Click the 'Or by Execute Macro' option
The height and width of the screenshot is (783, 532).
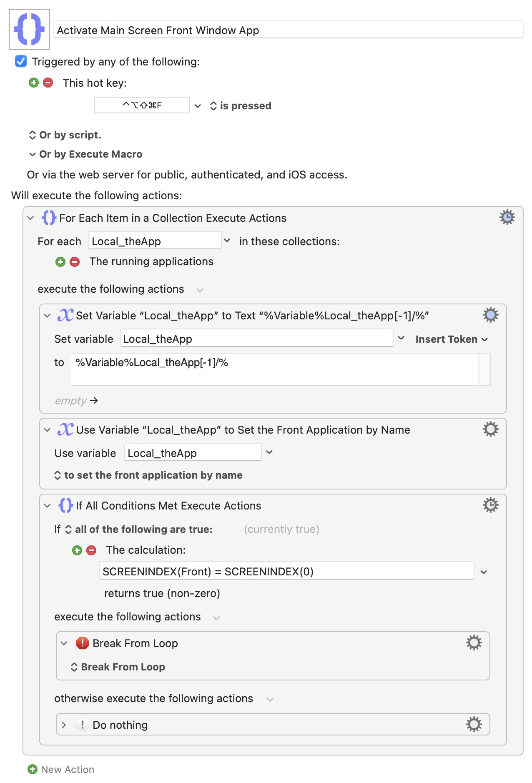point(86,154)
